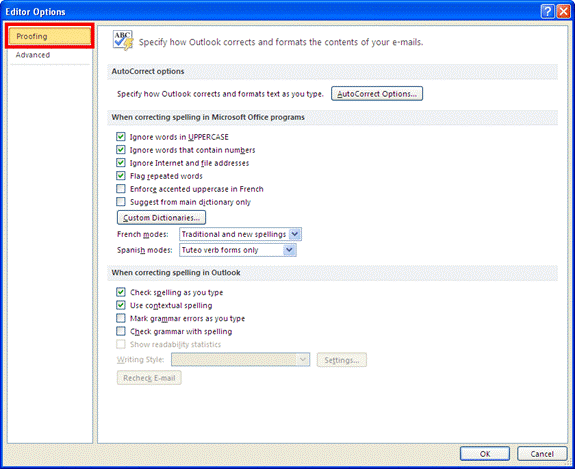This screenshot has height=469, width=575.
Task: Uncheck Use contextual spelling
Action: tap(121, 305)
